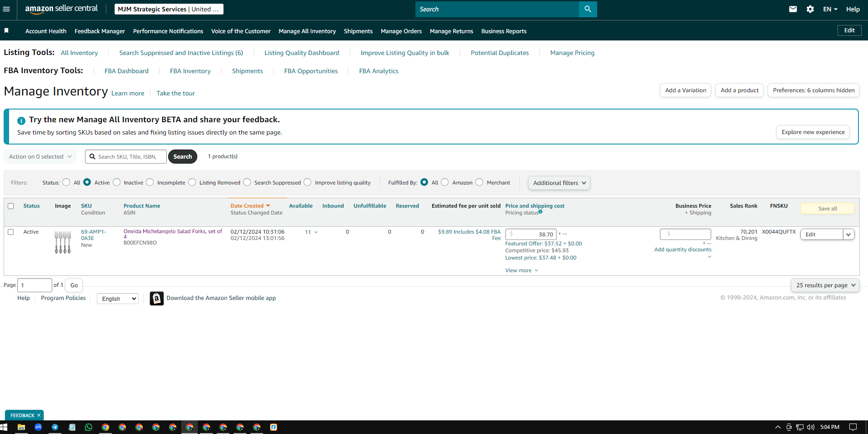Open the dropdown arrow beside the Edit button
The image size is (868, 434).
point(848,234)
